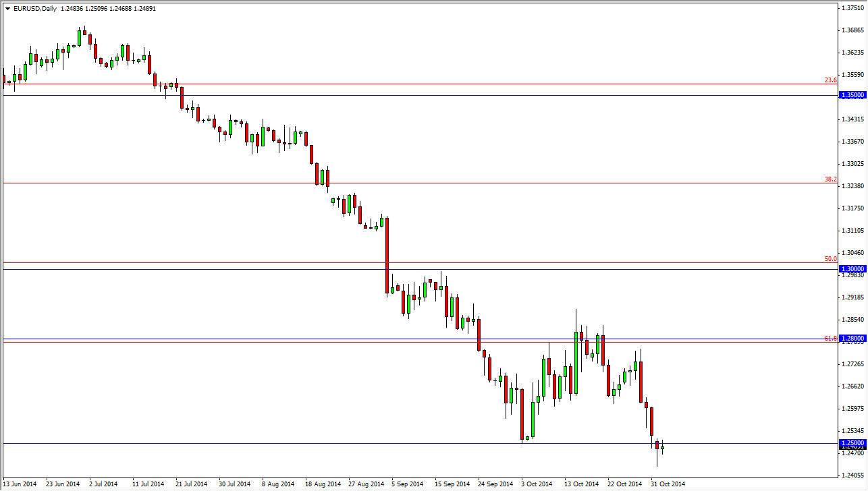Screen dimensions: 868x491
Task: Select the red Fibonacci line at 23.6
Action: pyautogui.click(x=405, y=85)
